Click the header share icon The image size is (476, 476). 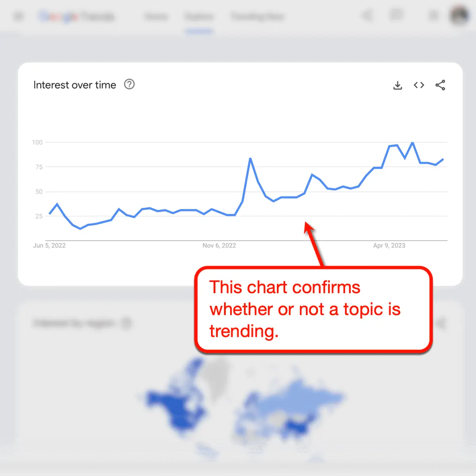pyautogui.click(x=367, y=16)
